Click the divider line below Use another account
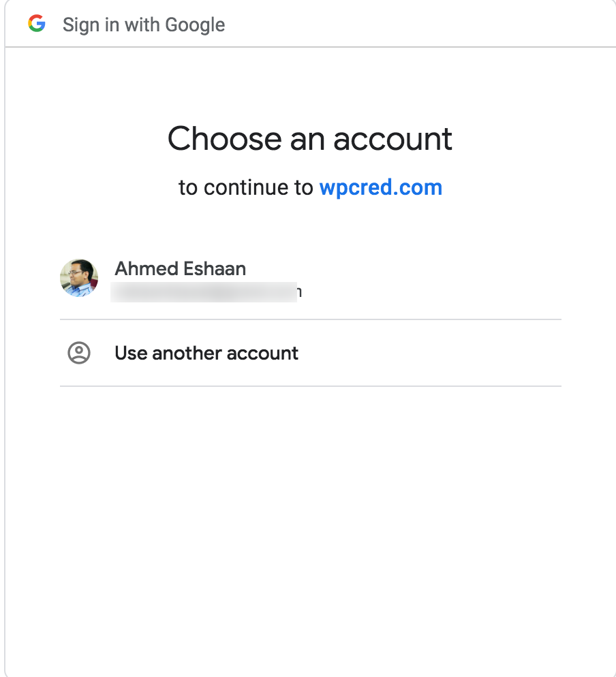 (x=311, y=386)
